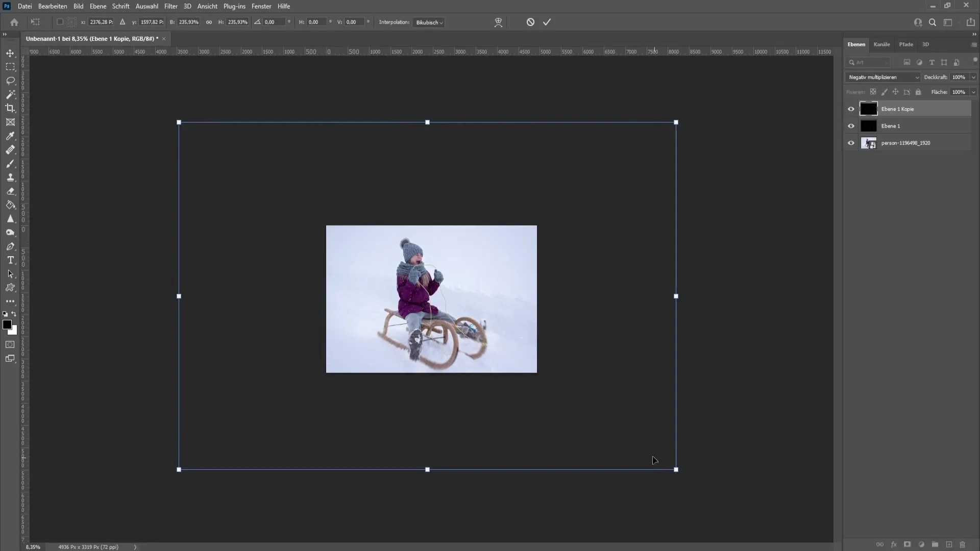The width and height of the screenshot is (980, 551).
Task: Select the Healing Brush tool
Action: click(10, 149)
